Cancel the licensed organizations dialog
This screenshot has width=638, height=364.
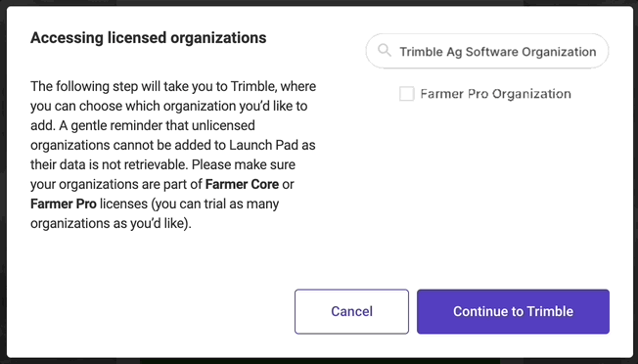tap(351, 311)
